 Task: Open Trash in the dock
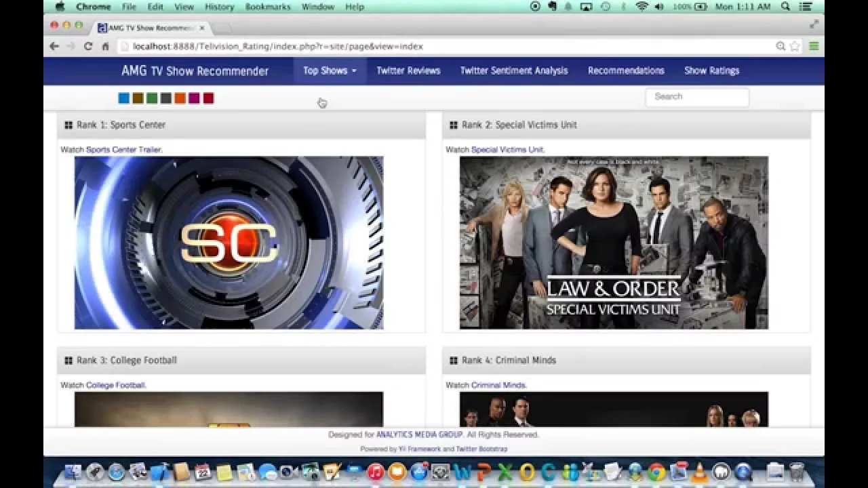797,472
